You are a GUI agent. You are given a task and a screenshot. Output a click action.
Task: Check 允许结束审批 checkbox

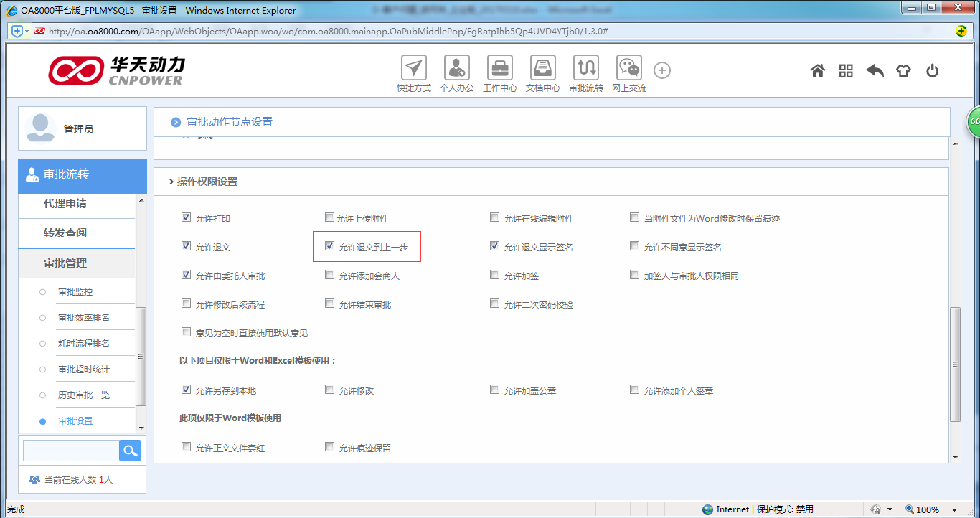(329, 303)
